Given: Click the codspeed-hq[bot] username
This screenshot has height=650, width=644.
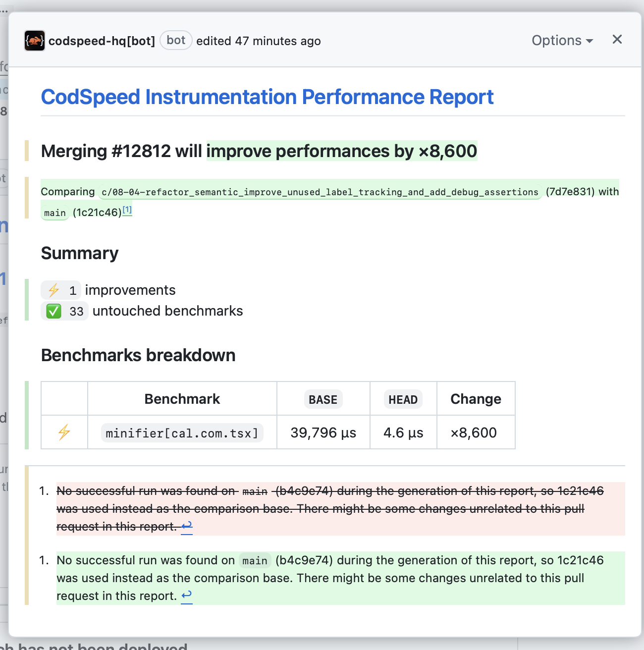Looking at the screenshot, I should coord(102,41).
